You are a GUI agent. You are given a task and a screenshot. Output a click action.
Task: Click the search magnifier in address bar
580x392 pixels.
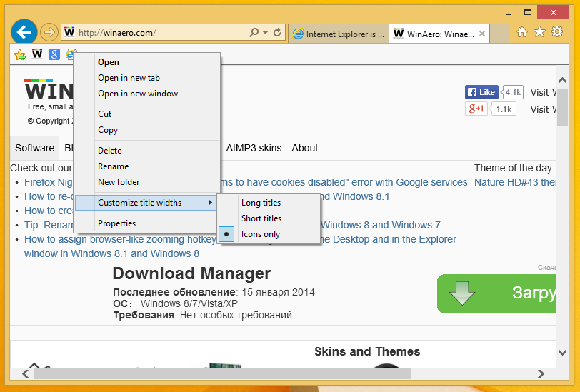tap(254, 33)
